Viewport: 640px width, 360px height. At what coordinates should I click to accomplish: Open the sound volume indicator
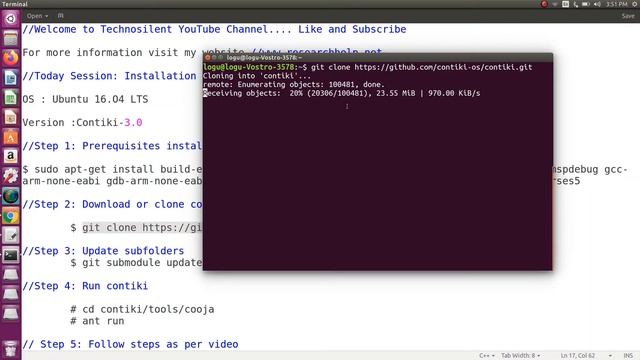pos(598,4)
